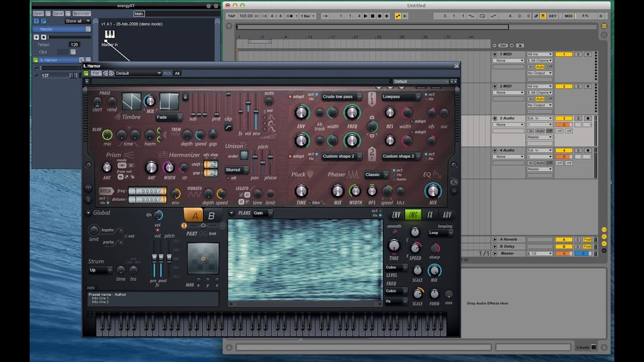The height and width of the screenshot is (362, 644).
Task: Fold the 3 Audio track
Action: [495, 119]
